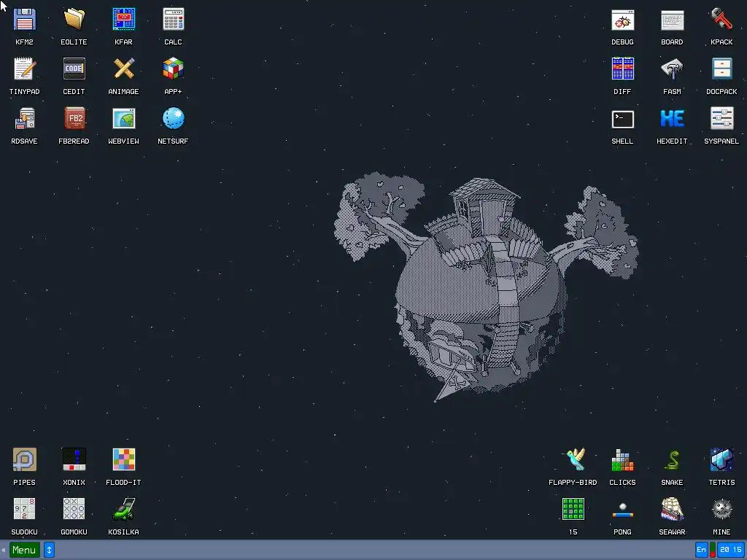Launch the FASM assembler icon
747x560 pixels.
672,69
